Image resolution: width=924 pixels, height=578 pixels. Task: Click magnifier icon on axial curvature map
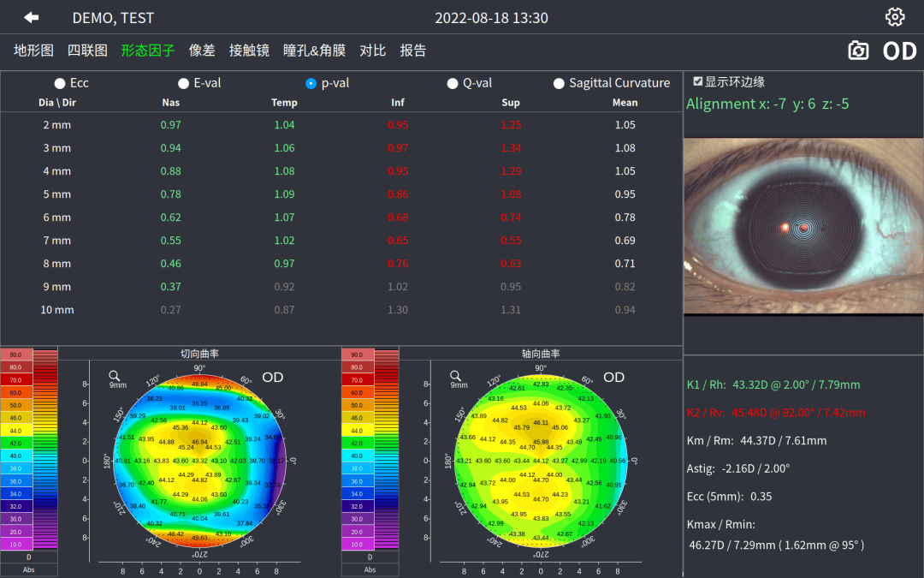tap(456, 375)
